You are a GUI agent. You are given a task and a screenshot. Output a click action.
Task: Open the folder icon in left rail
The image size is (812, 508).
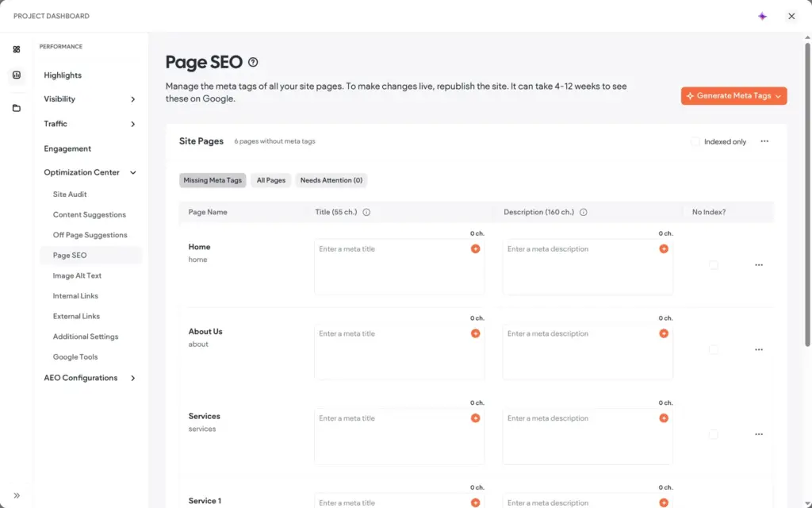pos(17,108)
